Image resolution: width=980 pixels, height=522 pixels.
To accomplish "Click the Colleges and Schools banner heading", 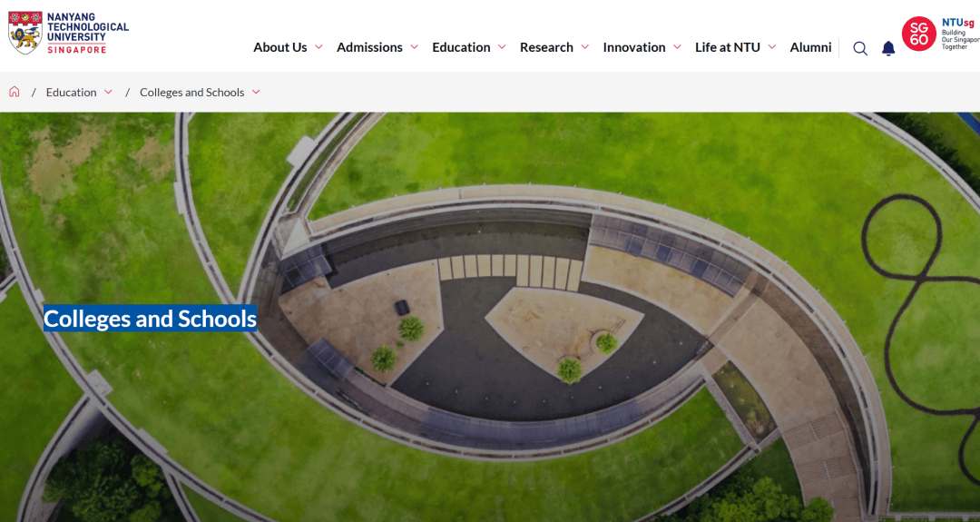I will [x=151, y=319].
